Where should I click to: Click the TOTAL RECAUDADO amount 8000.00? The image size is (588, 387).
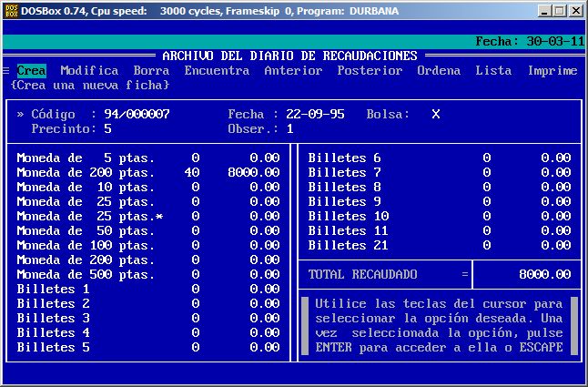pyautogui.click(x=544, y=274)
